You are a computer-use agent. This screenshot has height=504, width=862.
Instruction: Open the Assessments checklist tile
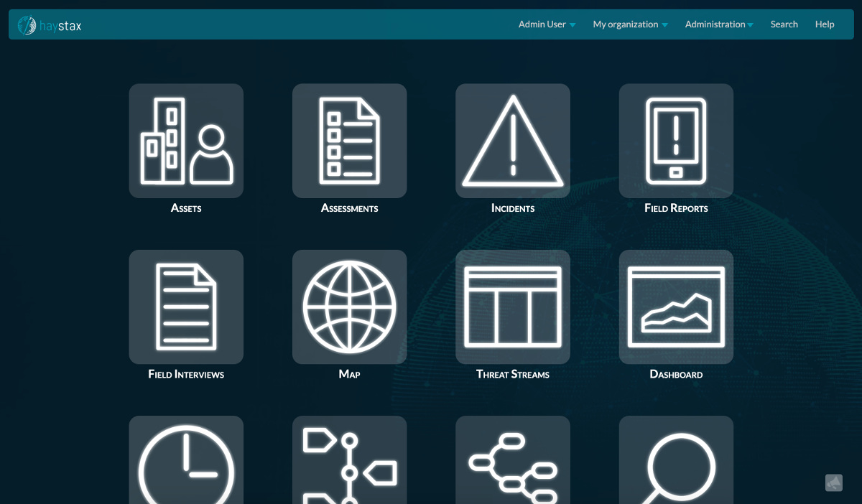[x=349, y=141]
